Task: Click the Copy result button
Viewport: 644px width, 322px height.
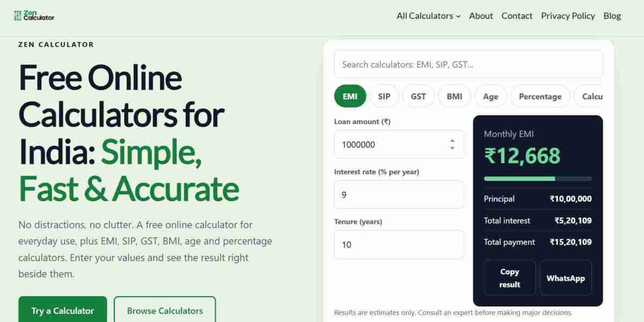Action: click(x=510, y=278)
